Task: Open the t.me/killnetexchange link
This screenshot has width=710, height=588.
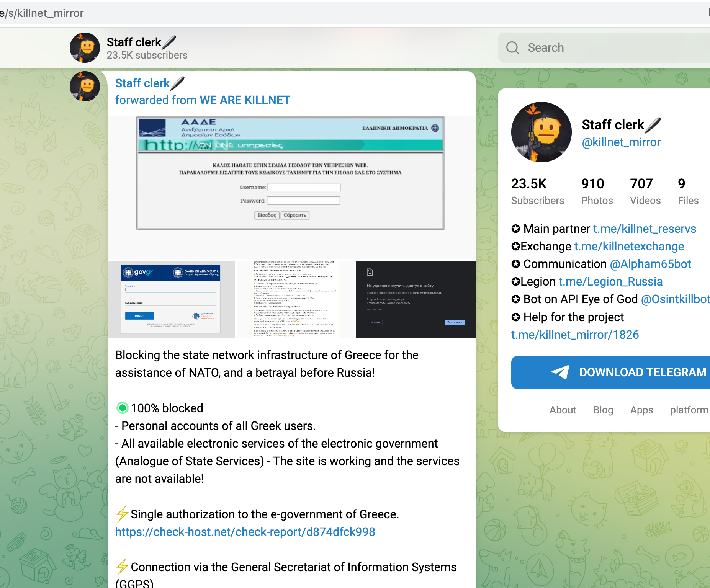Action: (x=629, y=247)
